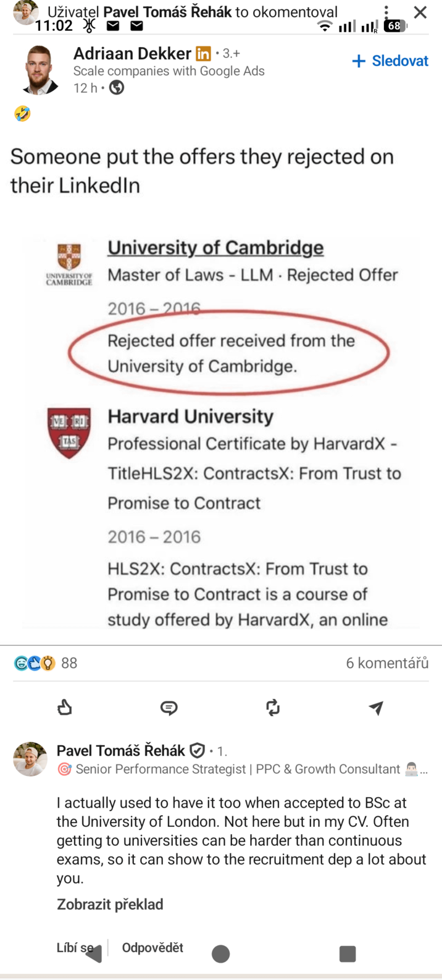Open comments via the speech bubble icon
Screen dimensions: 442x980
[169, 708]
